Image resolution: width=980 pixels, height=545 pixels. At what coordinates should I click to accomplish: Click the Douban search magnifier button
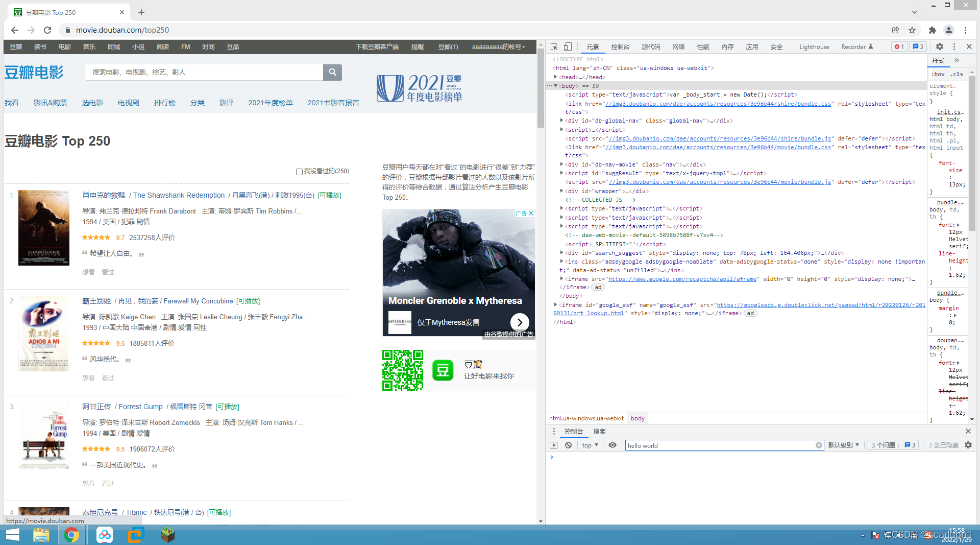point(332,72)
